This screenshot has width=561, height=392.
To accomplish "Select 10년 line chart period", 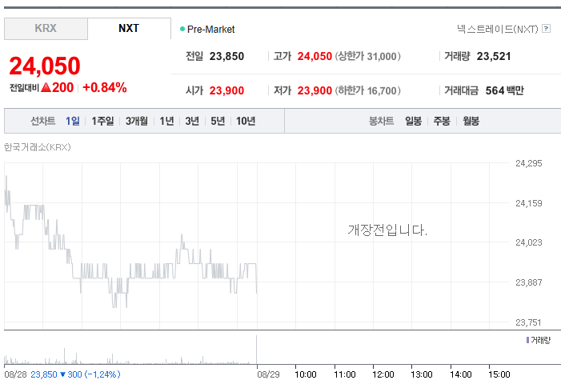I will 246,122.
